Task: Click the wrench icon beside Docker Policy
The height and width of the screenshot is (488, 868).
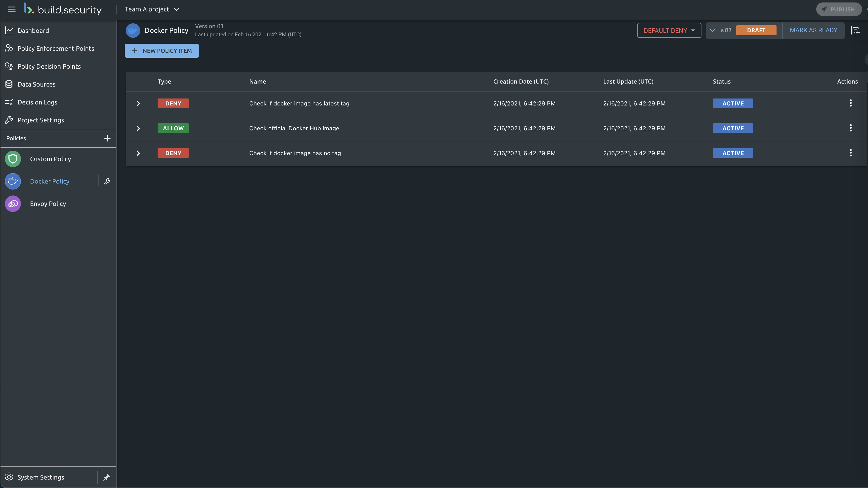Action: point(107,181)
